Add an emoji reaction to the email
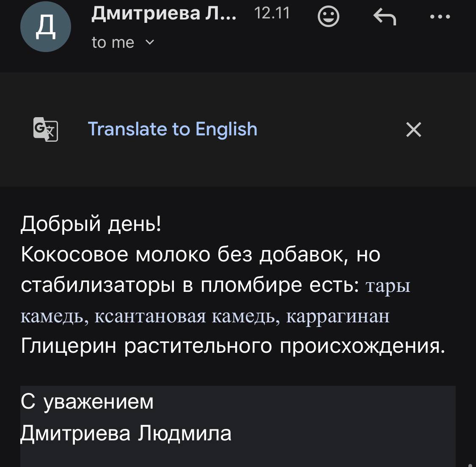 tap(328, 18)
